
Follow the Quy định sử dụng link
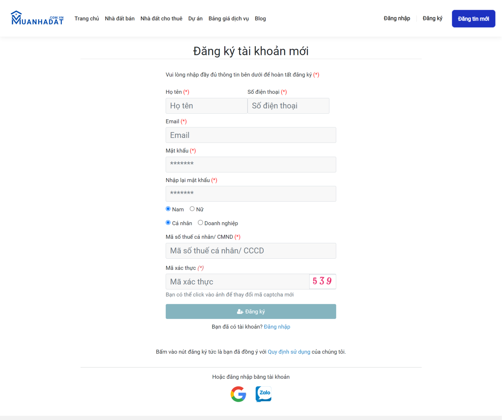click(x=289, y=352)
